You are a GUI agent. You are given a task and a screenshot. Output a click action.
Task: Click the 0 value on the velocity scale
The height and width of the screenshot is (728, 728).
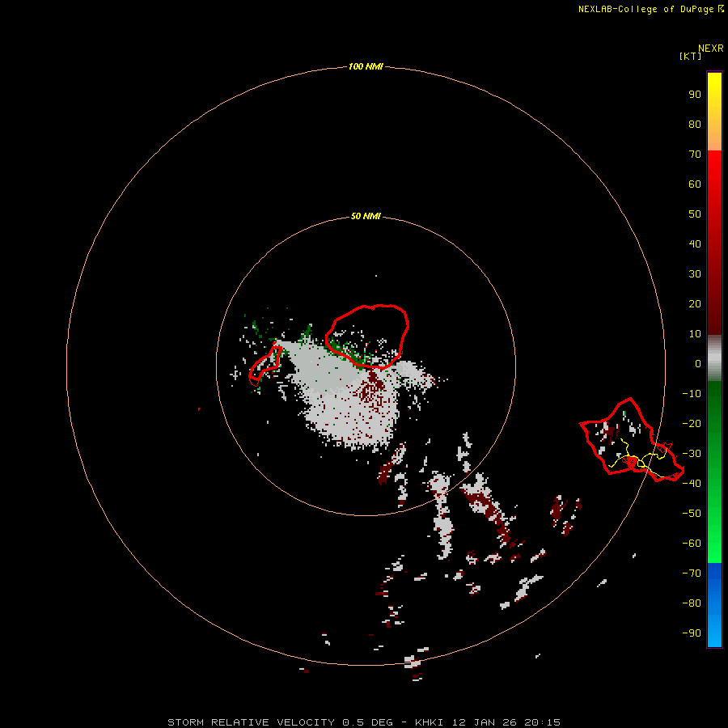click(x=698, y=363)
